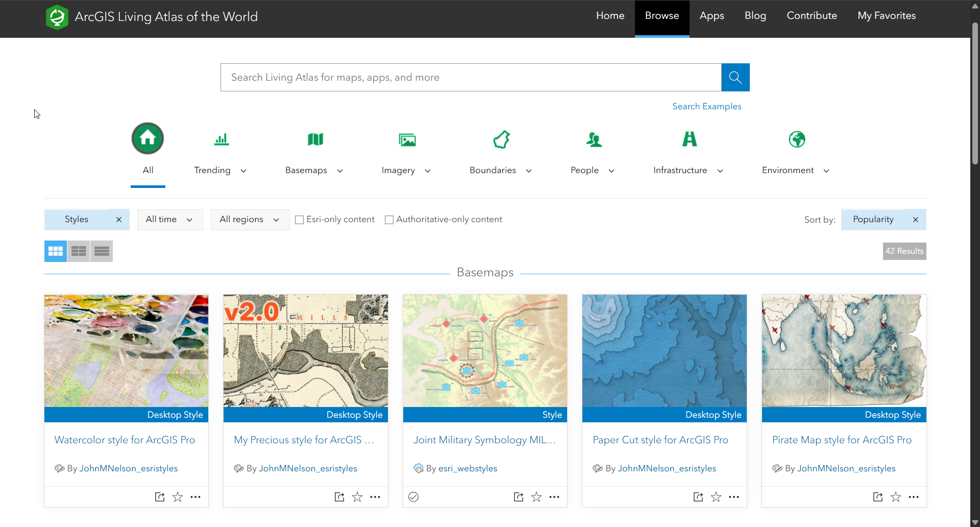Open the All regions dropdown
Image resolution: width=980 pixels, height=527 pixels.
[250, 220]
